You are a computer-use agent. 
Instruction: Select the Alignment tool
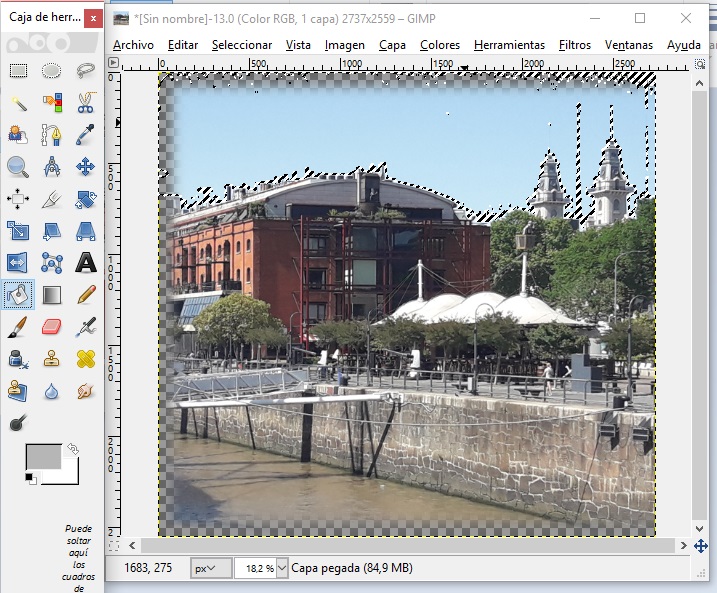coord(18,199)
